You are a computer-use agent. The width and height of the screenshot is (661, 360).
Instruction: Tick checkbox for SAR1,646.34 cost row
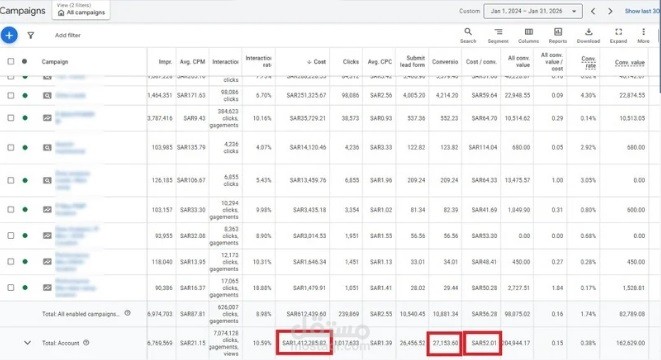(x=11, y=262)
